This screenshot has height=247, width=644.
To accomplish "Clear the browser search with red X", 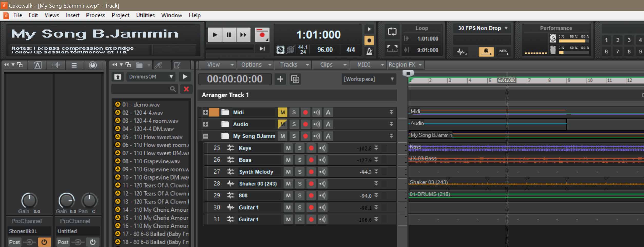I will [x=186, y=89].
